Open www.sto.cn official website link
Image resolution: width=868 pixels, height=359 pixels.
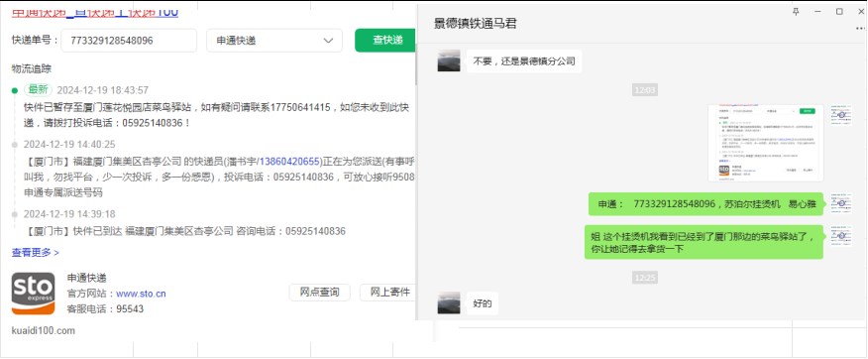coord(141,294)
